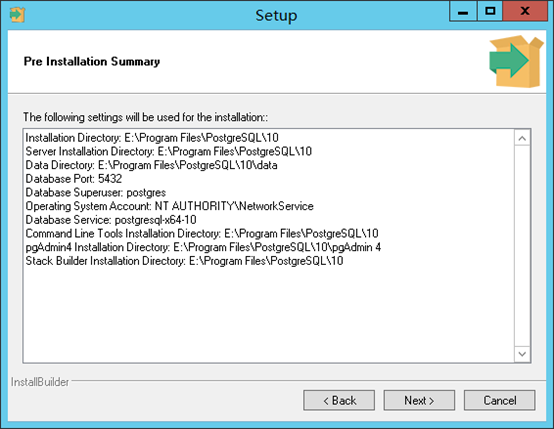Click the setup icon in title bar
The width and height of the screenshot is (554, 429).
(x=17, y=14)
